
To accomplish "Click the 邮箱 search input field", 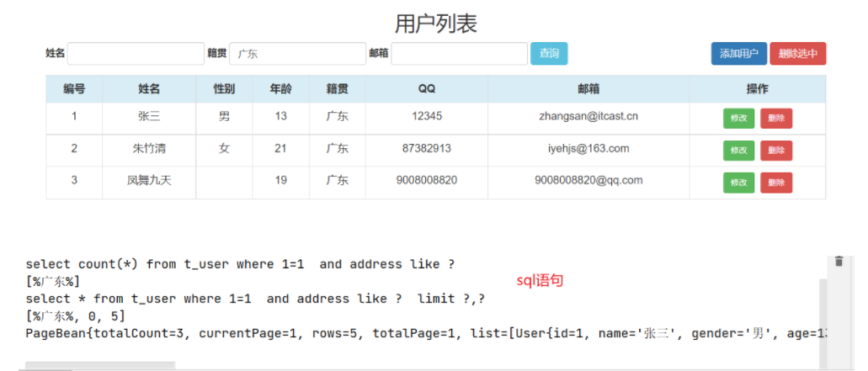I will [460, 54].
